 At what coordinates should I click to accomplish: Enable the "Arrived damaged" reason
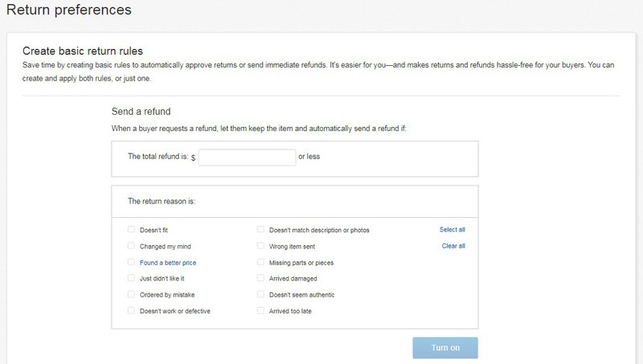260,279
